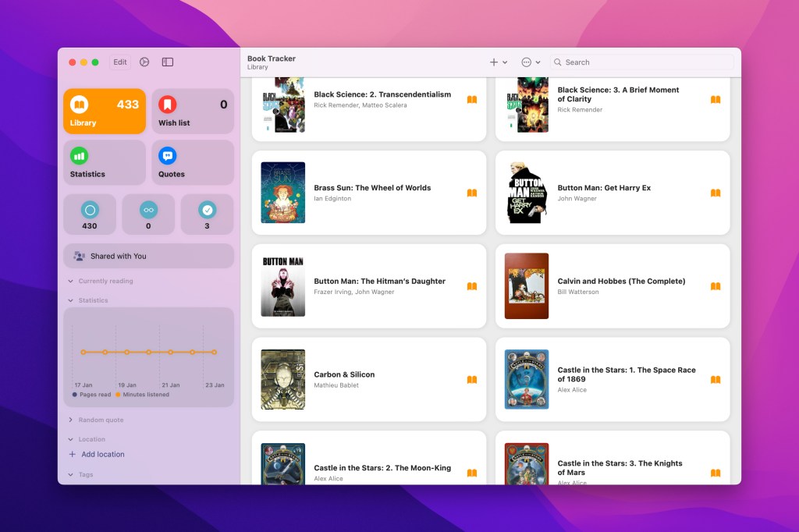Screen dimensions: 799x532
Task: Click author Mathieu Bablet
Action: click(x=336, y=385)
